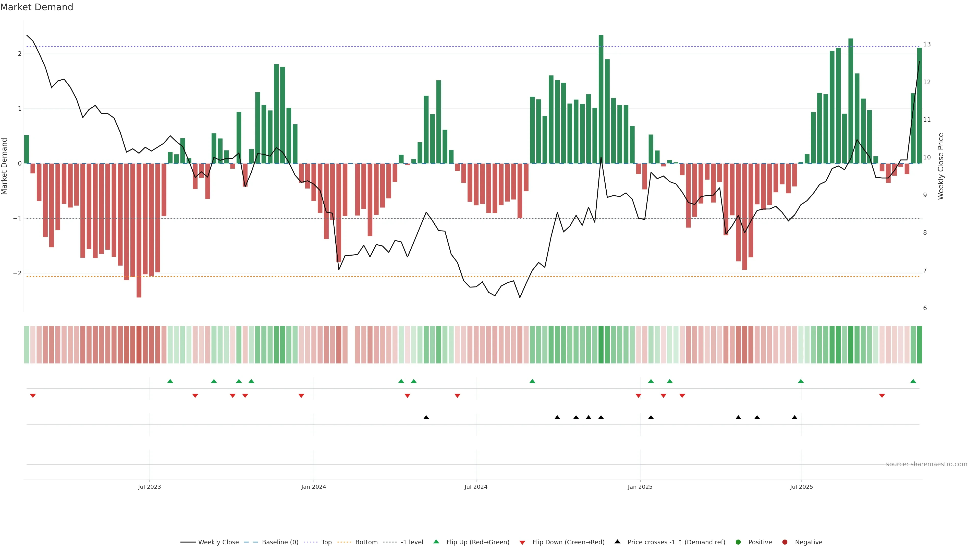980x551 pixels.
Task: Click the Weekly Close Price axis title
Action: point(941,166)
